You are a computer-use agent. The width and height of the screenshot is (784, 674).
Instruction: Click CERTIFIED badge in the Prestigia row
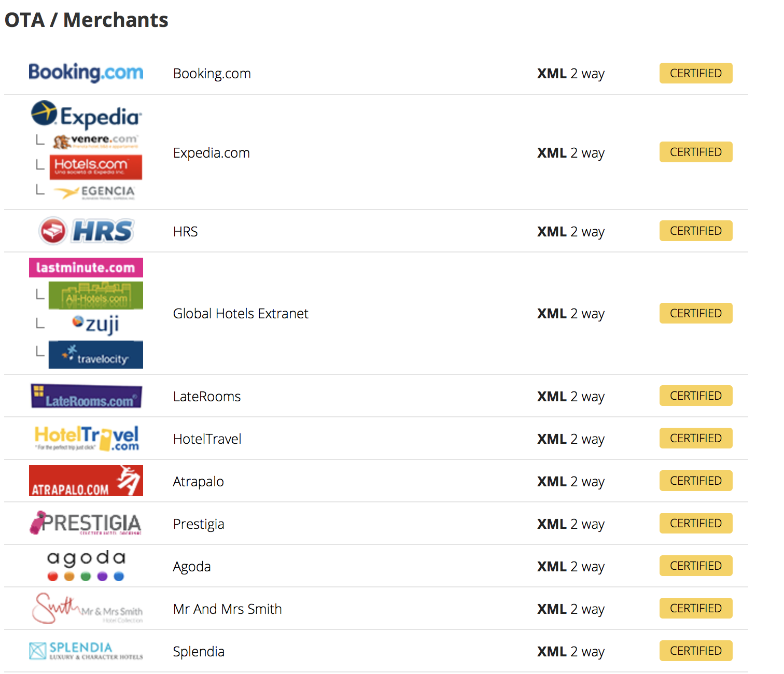point(695,523)
